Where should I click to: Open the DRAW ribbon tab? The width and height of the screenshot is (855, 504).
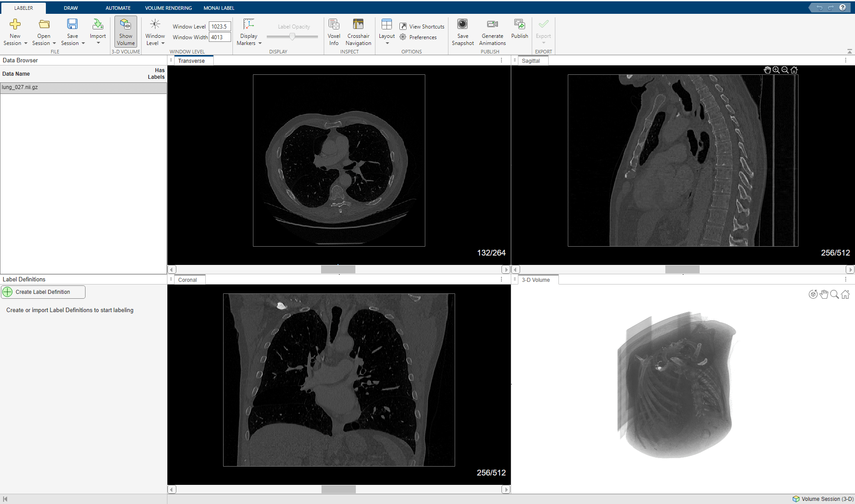(70, 8)
